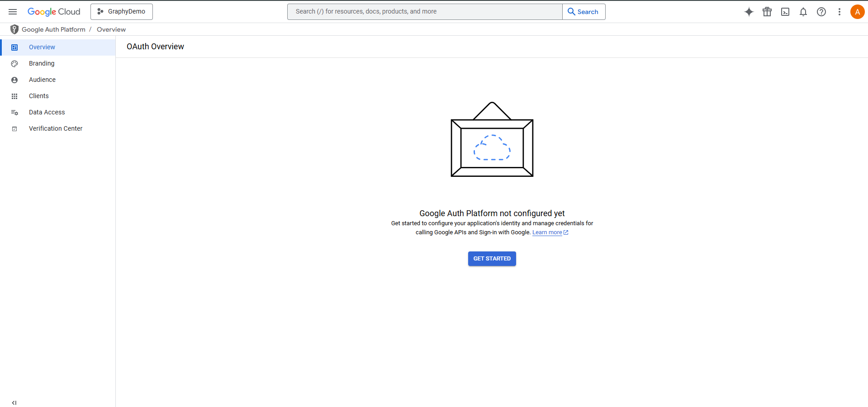This screenshot has width=868, height=407.
Task: Click the Google Auth Platform shield icon
Action: 14,29
